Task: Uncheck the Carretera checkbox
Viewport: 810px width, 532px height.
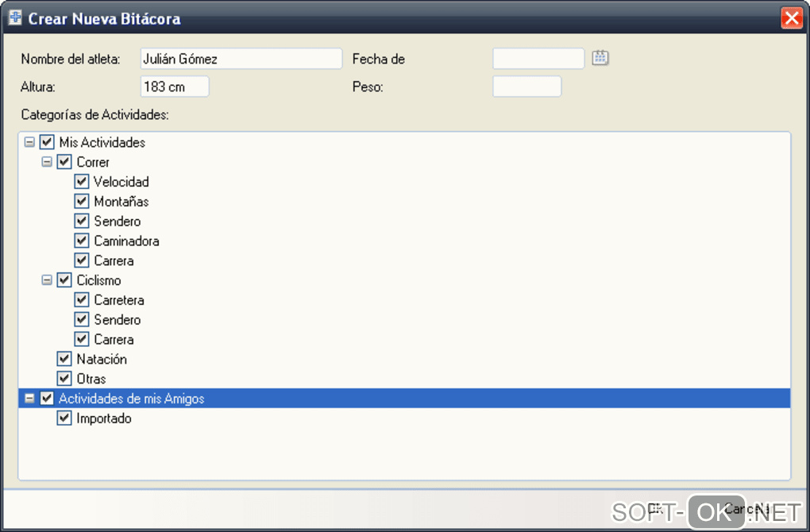Action: click(x=82, y=299)
